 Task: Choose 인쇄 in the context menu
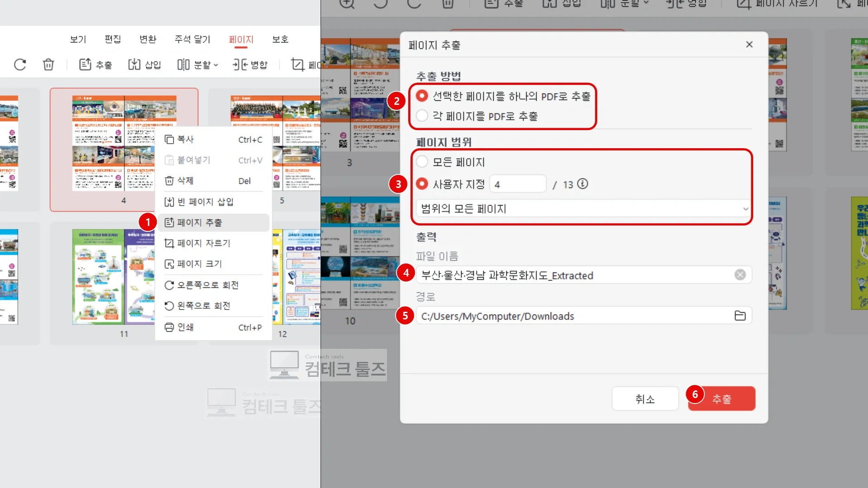tap(213, 327)
